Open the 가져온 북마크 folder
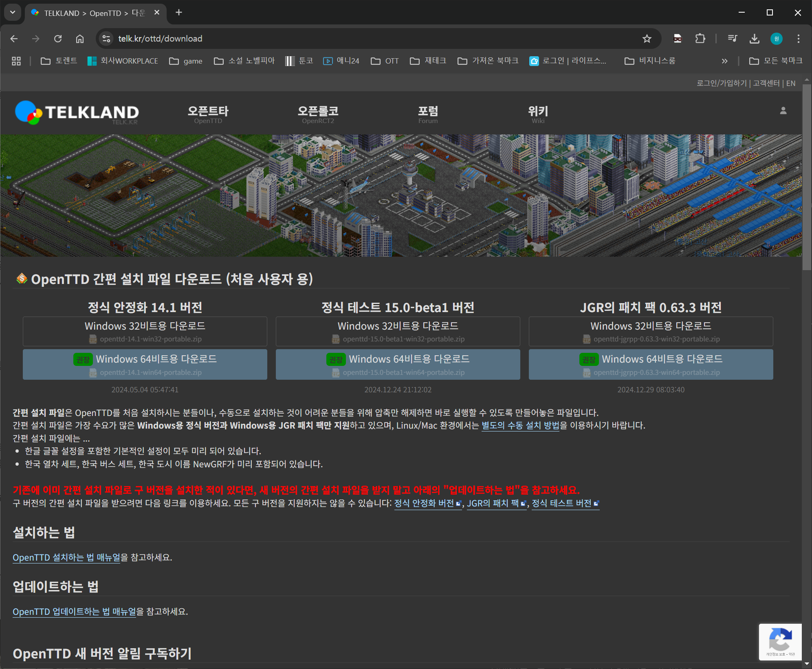 click(x=488, y=61)
